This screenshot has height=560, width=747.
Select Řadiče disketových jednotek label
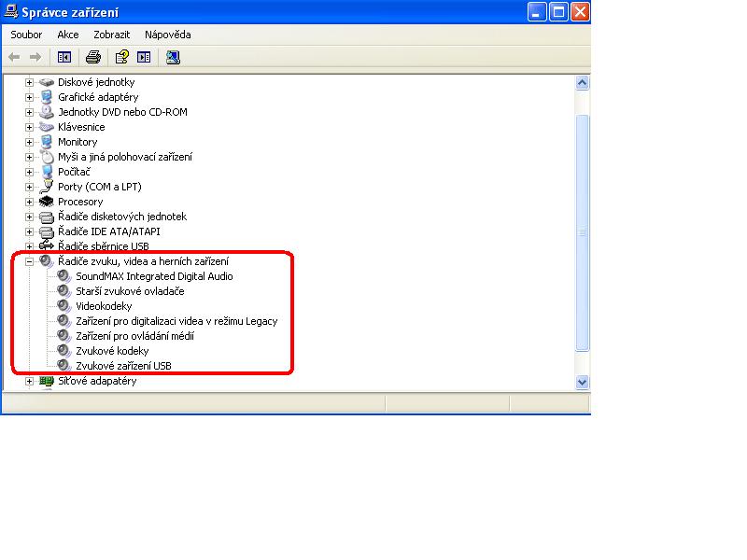[x=122, y=217]
